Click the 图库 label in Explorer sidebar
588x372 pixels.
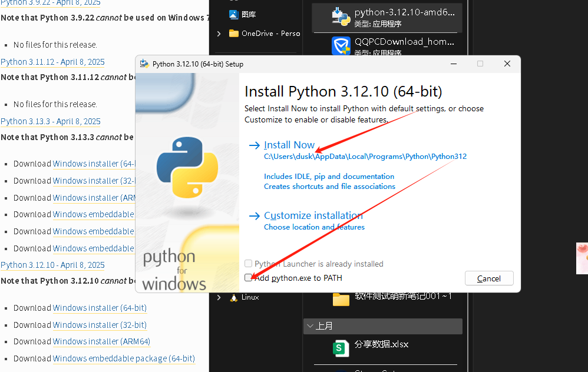point(249,14)
